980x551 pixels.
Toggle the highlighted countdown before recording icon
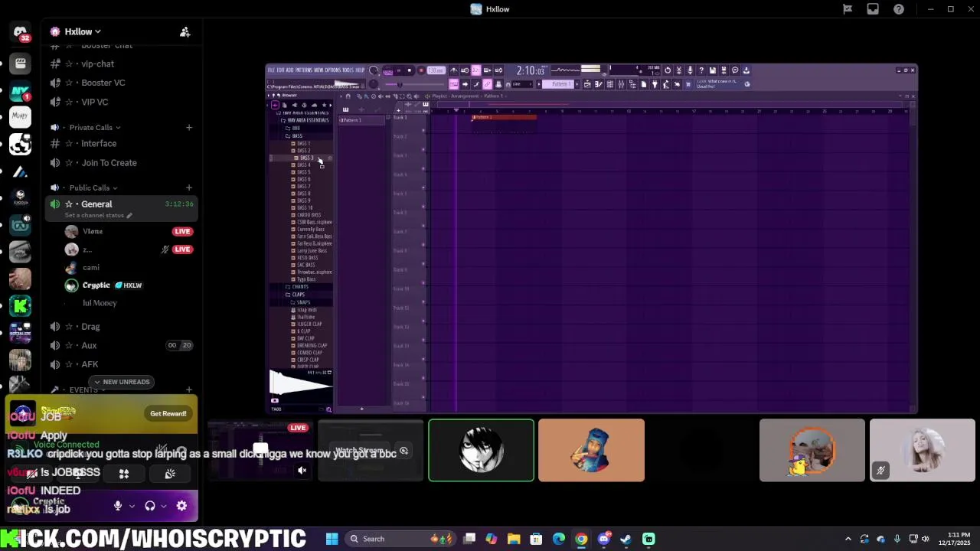[x=475, y=70]
